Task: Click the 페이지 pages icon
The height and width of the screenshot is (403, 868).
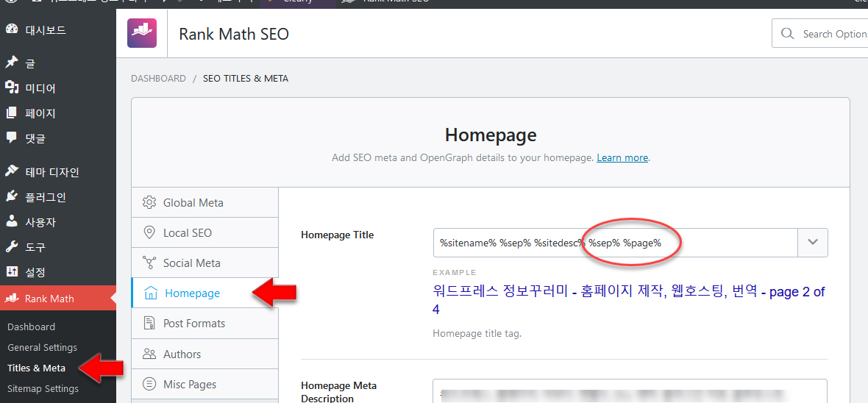Action: 11,113
